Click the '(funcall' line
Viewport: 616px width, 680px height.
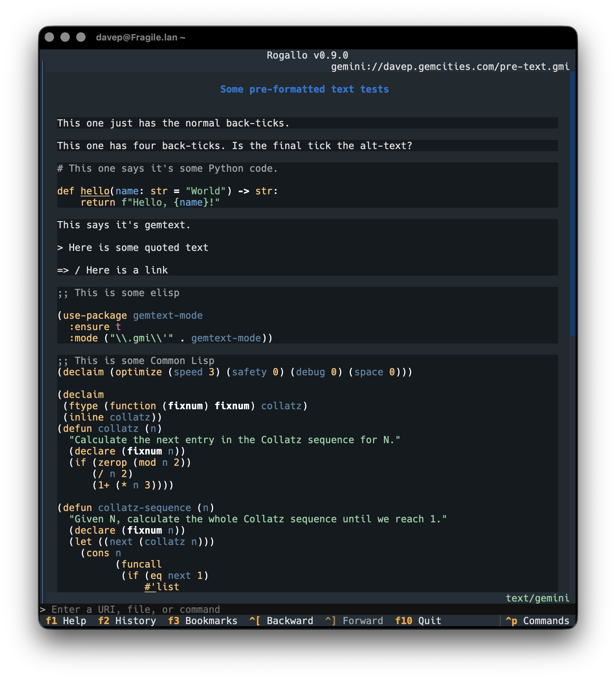(x=138, y=564)
